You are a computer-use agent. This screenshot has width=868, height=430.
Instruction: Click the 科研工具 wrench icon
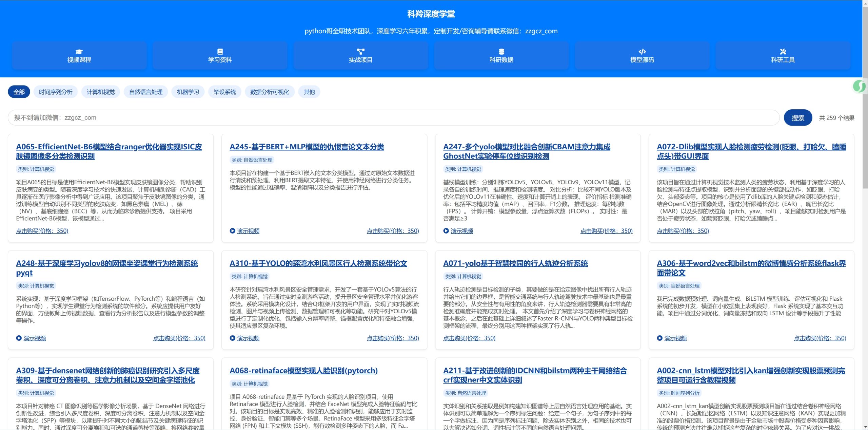(x=783, y=52)
